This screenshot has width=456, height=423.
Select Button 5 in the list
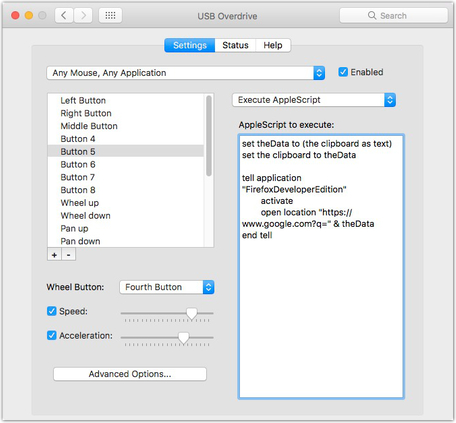point(126,151)
